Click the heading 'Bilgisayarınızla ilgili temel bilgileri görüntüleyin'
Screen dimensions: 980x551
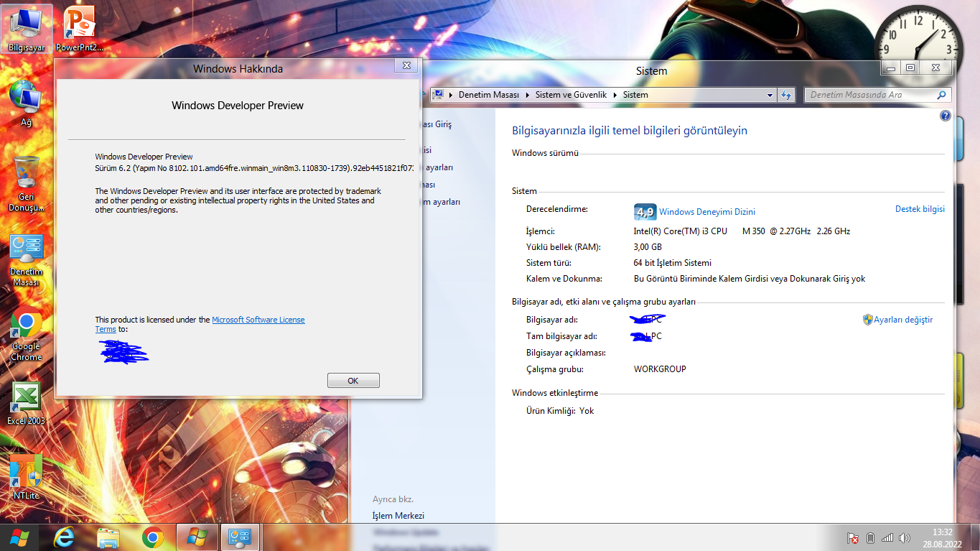click(630, 131)
